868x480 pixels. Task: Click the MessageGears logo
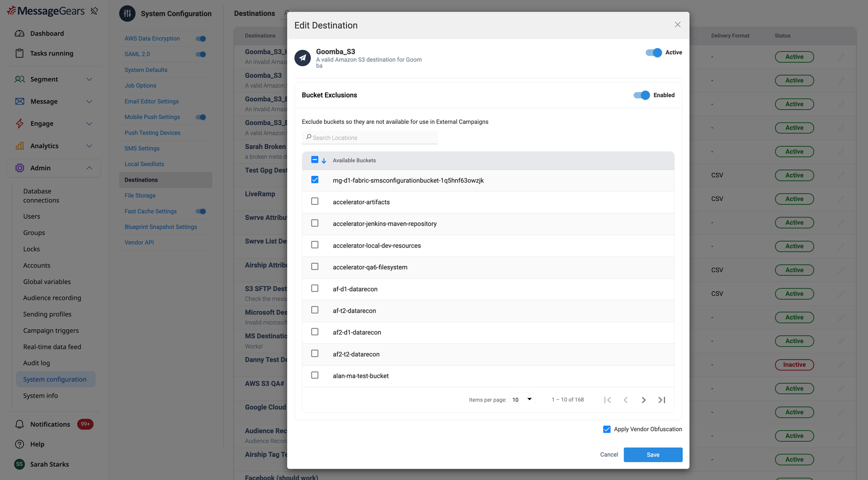46,11
